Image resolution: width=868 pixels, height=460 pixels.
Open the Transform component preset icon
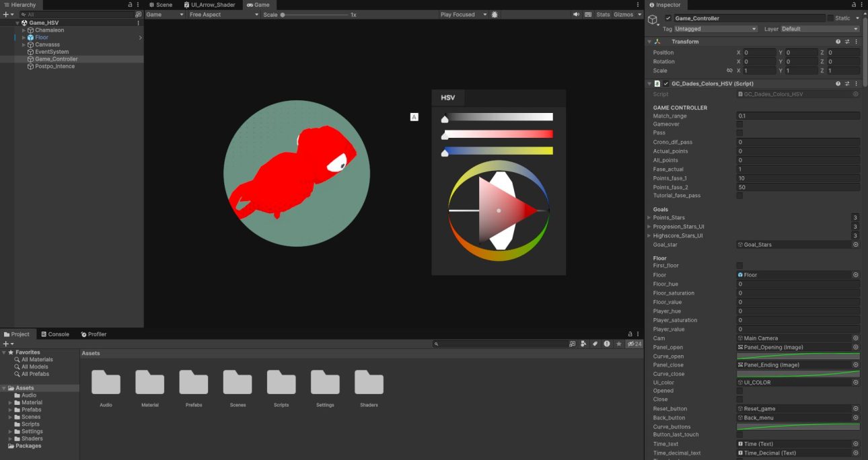[x=847, y=42]
